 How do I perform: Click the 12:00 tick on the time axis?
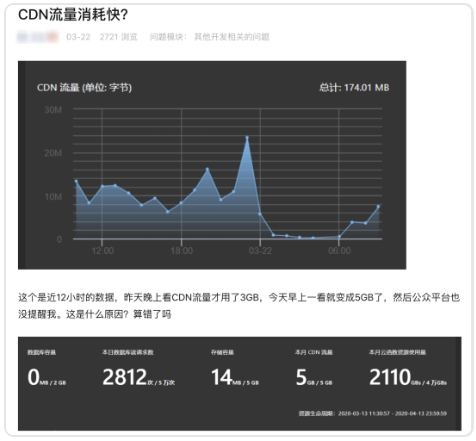103,251
